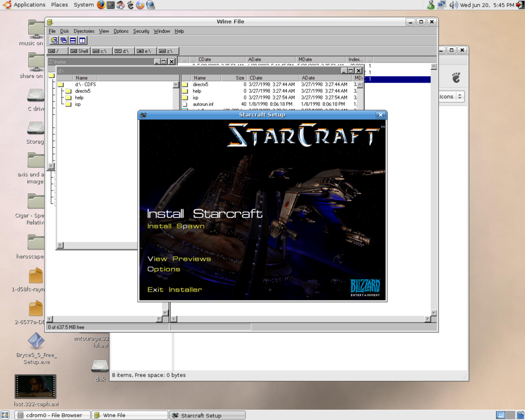This screenshot has height=420, width=525.
Task: Switch to Wine File in the taskbar
Action: (x=130, y=415)
